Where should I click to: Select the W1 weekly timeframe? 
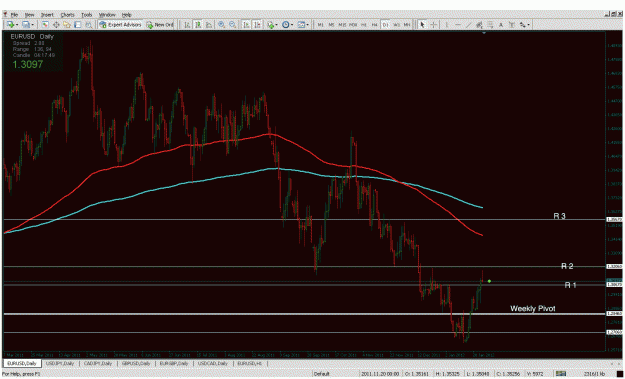coord(397,25)
